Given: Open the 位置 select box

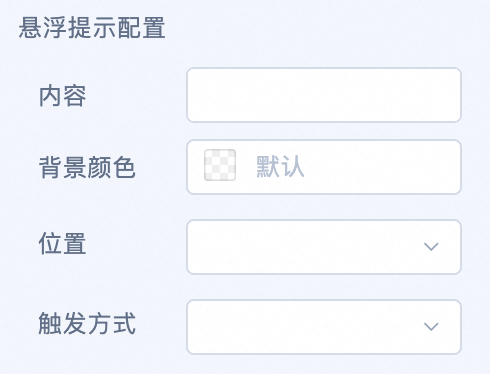Looking at the screenshot, I should click(x=324, y=247).
